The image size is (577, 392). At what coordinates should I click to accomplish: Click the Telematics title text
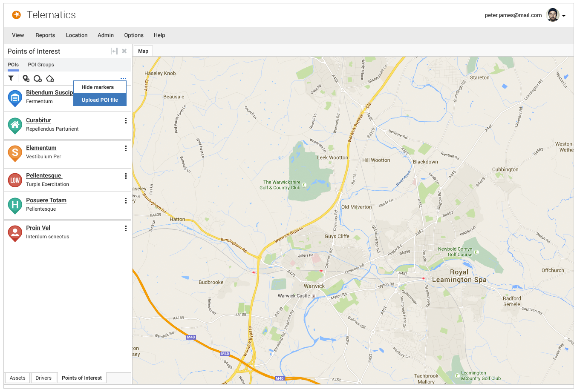(51, 15)
